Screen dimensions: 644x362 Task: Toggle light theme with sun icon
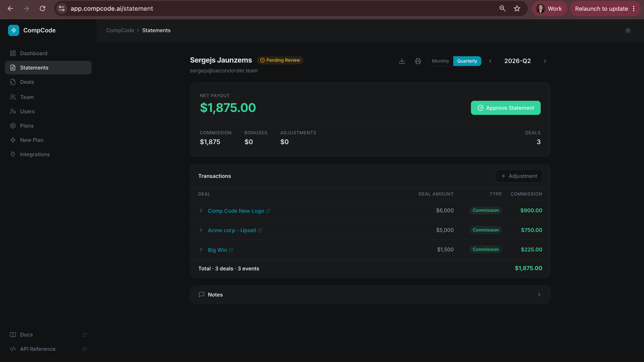tap(628, 30)
